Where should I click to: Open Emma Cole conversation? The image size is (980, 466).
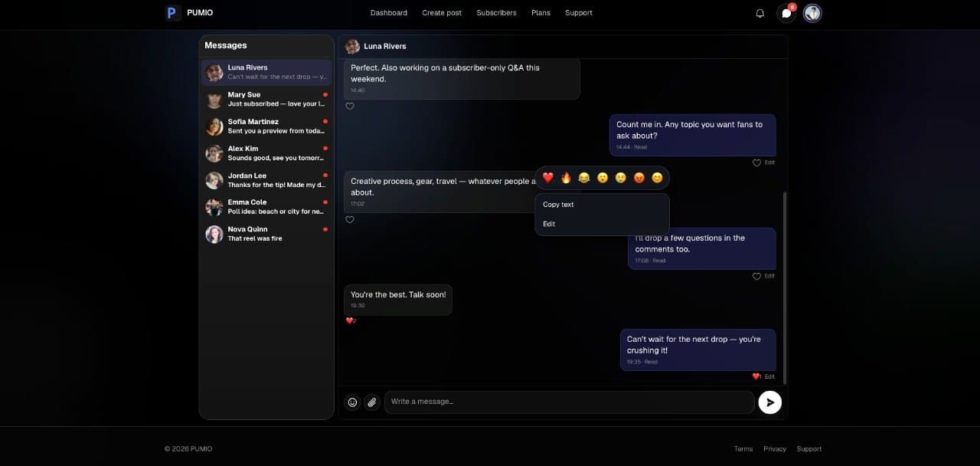[x=266, y=207]
